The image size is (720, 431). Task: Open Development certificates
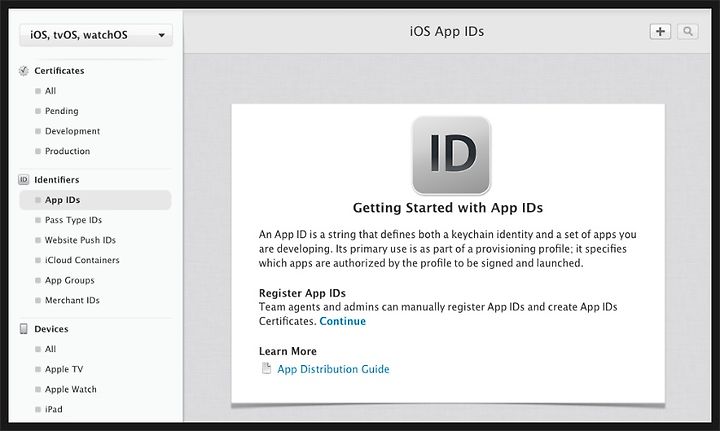coord(72,131)
